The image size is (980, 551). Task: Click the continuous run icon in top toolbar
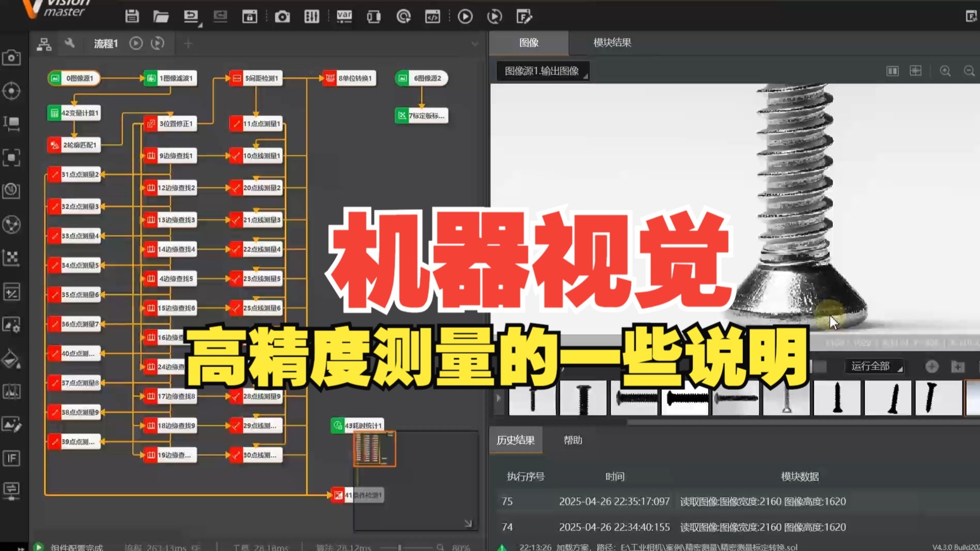pyautogui.click(x=494, y=17)
